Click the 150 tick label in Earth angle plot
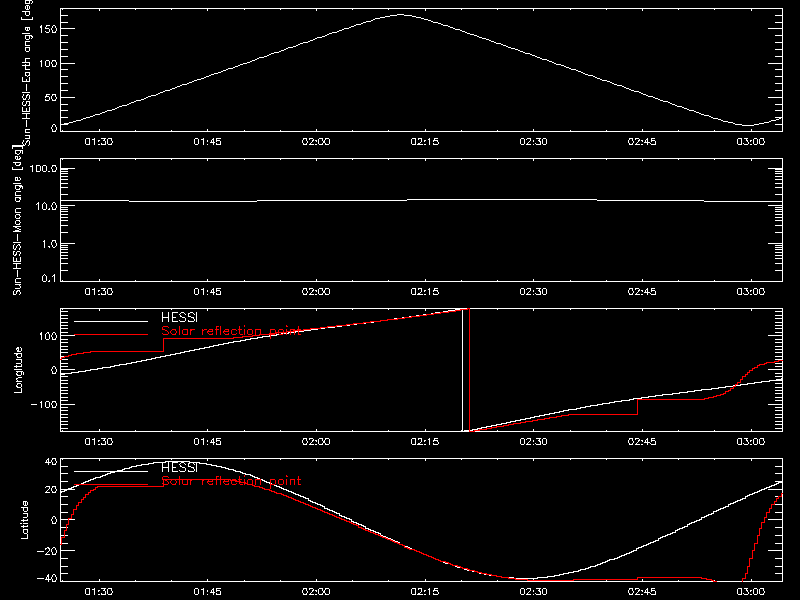The height and width of the screenshot is (600, 800). tap(48, 29)
